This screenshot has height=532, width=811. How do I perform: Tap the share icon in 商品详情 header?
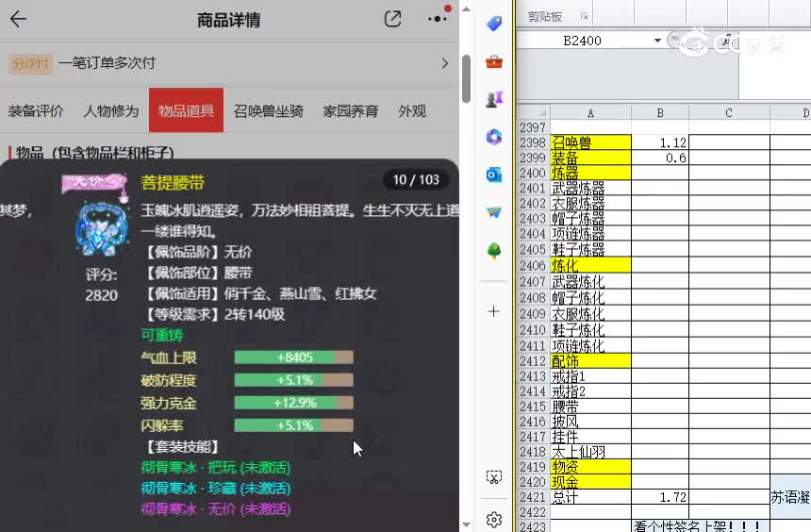click(392, 19)
